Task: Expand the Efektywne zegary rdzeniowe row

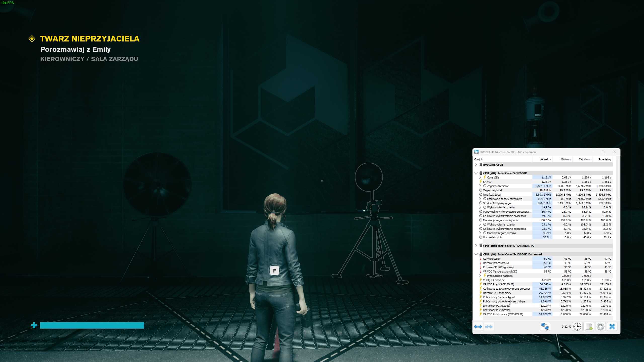Action: click(x=480, y=199)
